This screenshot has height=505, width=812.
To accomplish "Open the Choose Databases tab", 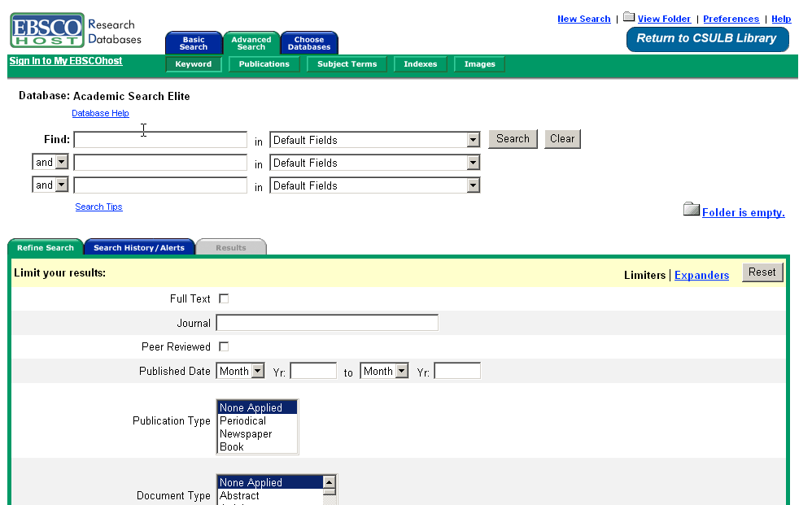I will point(309,43).
